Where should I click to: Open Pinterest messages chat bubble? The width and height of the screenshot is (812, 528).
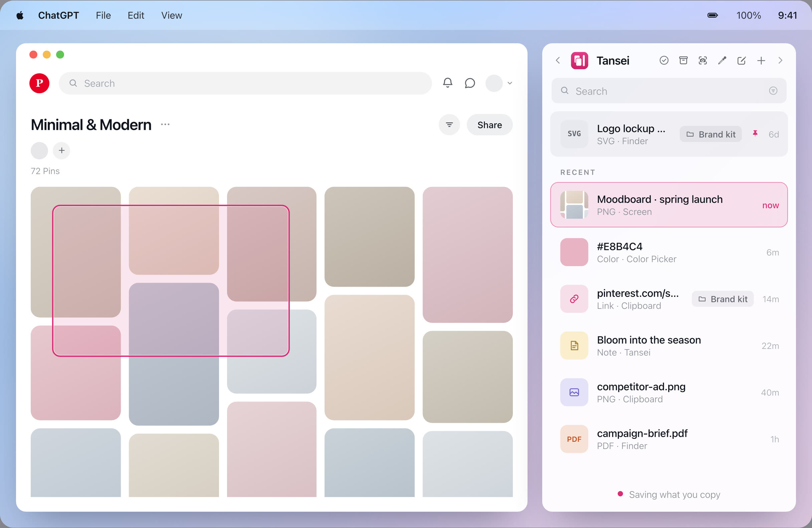click(x=470, y=83)
